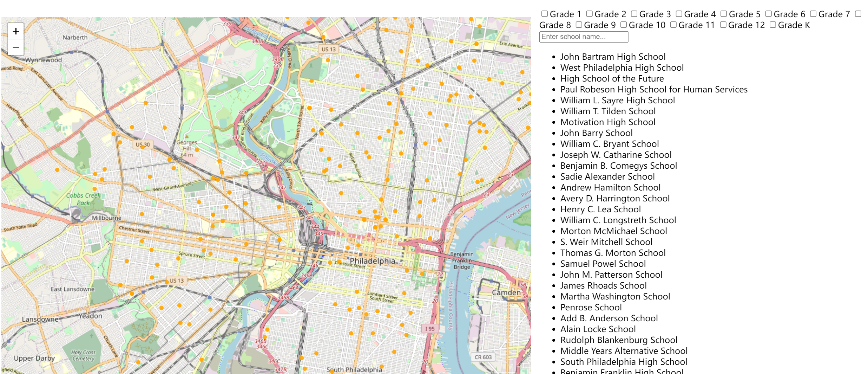Check the Grade 3 box
868x374 pixels.
tap(634, 14)
